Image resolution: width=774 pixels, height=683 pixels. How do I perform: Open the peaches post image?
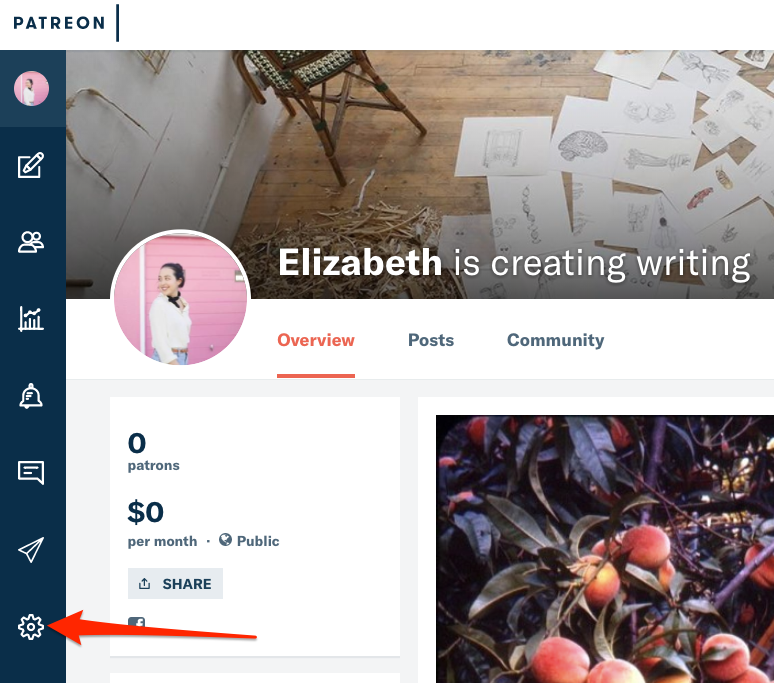point(605,548)
